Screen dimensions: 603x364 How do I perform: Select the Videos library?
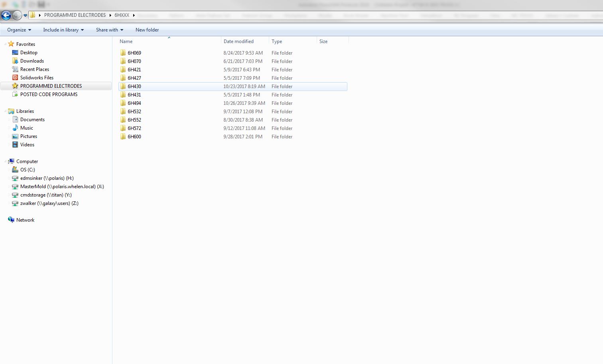[x=28, y=144]
